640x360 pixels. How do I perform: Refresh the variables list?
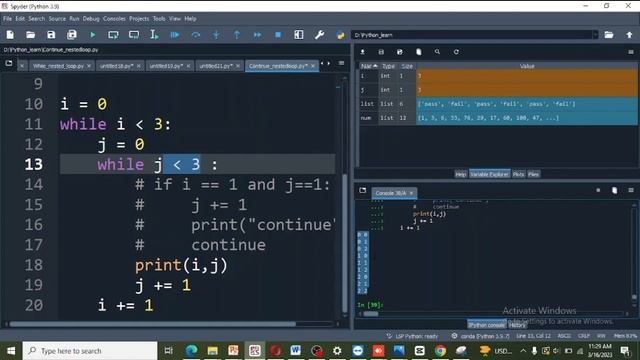tap(456, 52)
